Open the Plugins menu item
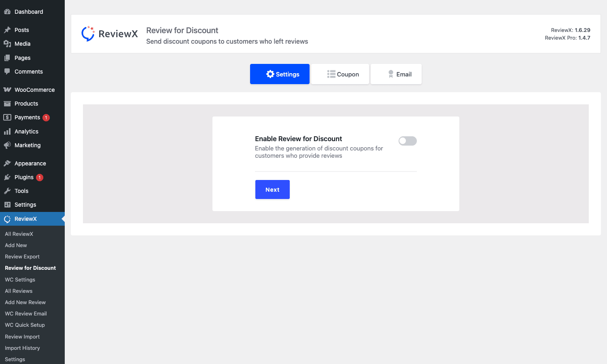The image size is (607, 364). point(32,177)
